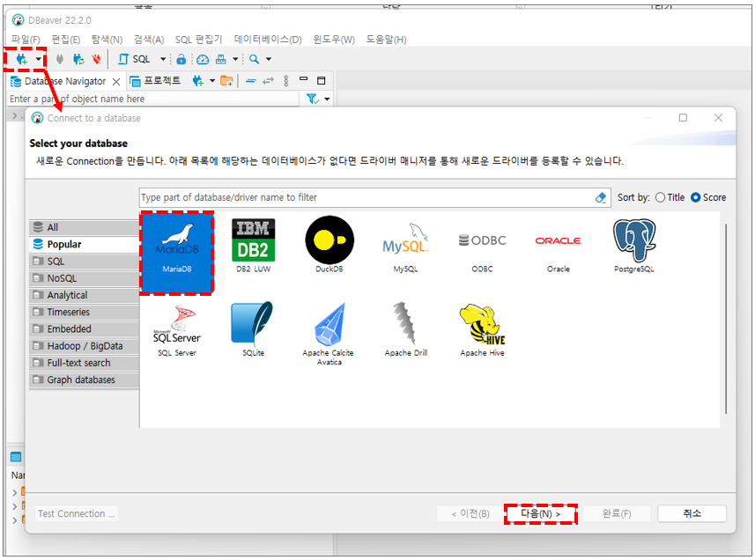Open the SQL editor button
The height and width of the screenshot is (560, 755).
134,59
